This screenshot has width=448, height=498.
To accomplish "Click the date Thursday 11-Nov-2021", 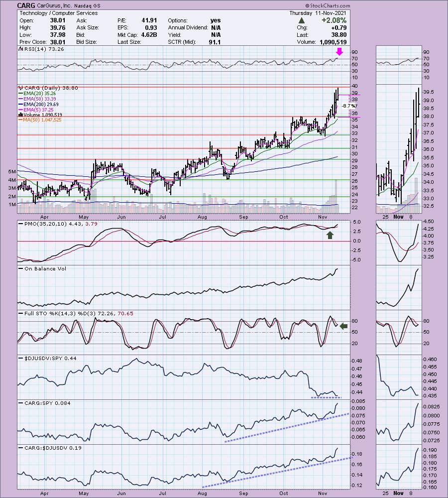I will coord(318,13).
